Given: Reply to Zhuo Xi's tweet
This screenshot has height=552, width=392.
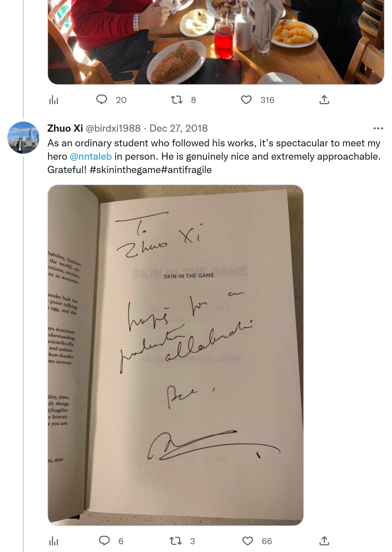Looking at the screenshot, I should coord(104,541).
